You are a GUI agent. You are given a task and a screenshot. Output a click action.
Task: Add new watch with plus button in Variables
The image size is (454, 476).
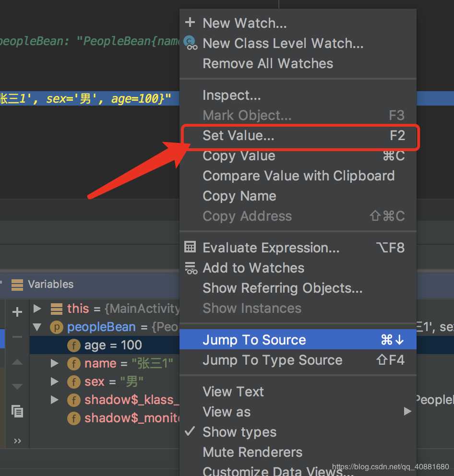pos(17,312)
